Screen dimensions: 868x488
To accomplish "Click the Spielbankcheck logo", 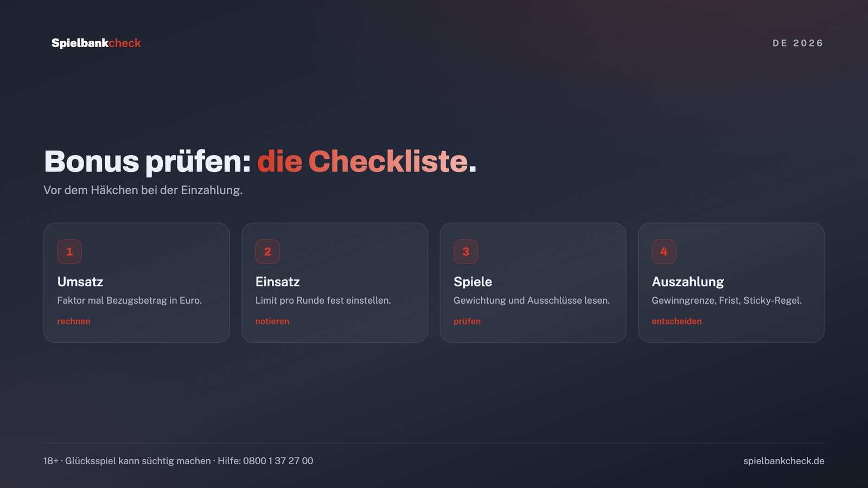I will [96, 43].
